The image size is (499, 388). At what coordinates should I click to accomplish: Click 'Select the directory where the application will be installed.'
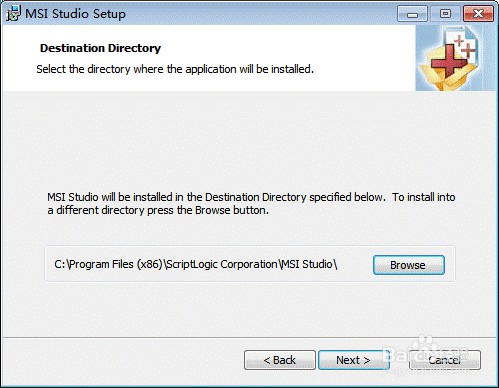click(x=175, y=69)
